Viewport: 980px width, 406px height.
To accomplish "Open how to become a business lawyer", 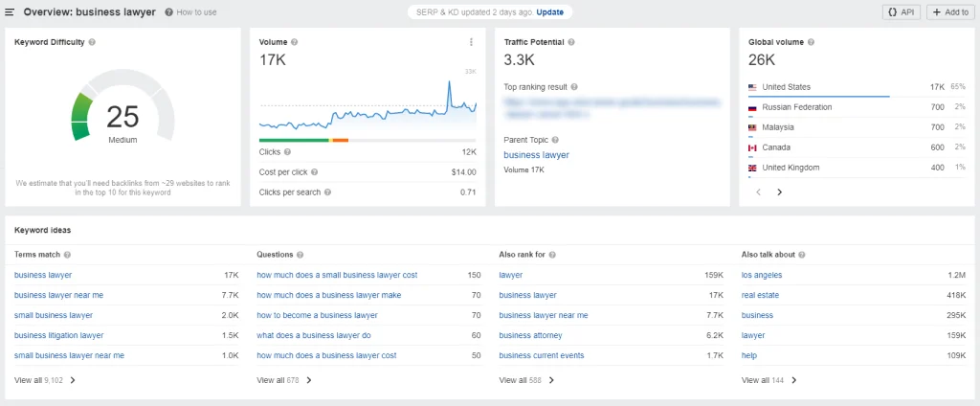I will pyautogui.click(x=318, y=315).
